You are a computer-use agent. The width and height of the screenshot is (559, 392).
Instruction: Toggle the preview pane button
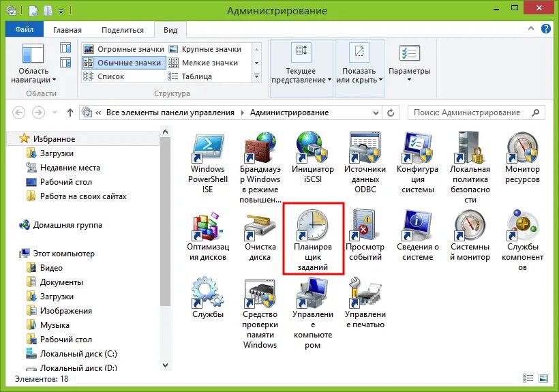click(65, 48)
